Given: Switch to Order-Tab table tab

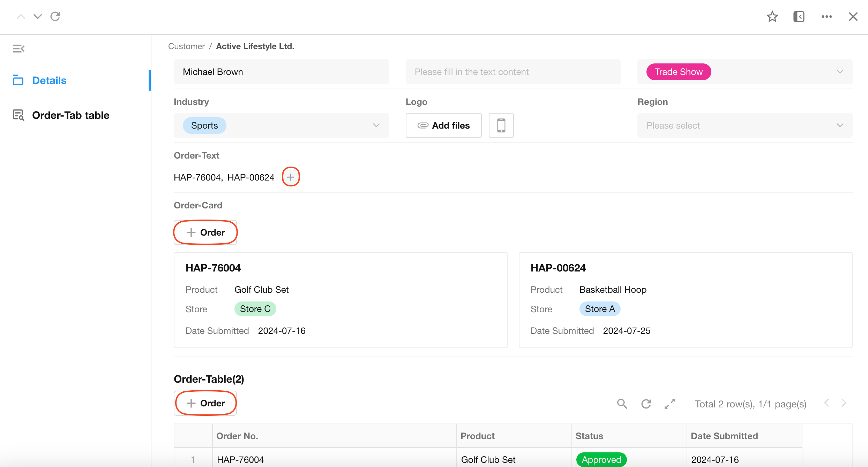Looking at the screenshot, I should tap(70, 115).
